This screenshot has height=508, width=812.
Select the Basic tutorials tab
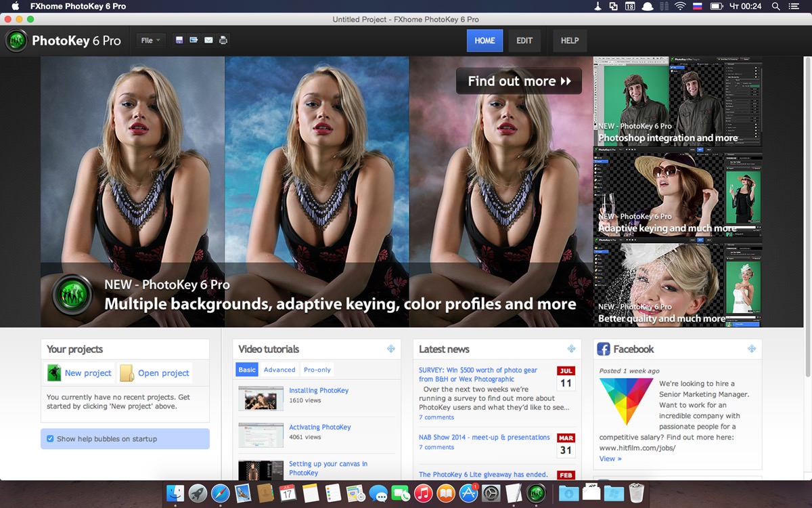tap(247, 370)
